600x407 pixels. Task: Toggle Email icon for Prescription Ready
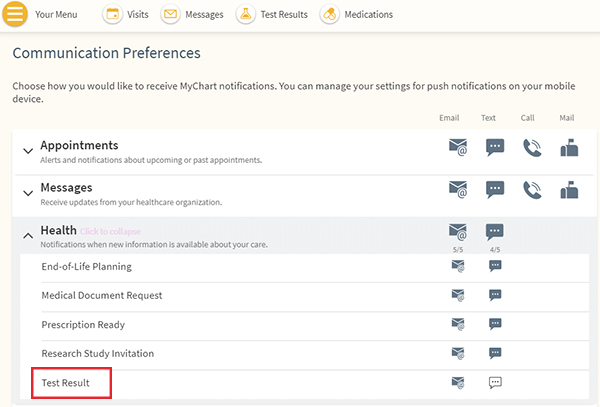click(458, 324)
